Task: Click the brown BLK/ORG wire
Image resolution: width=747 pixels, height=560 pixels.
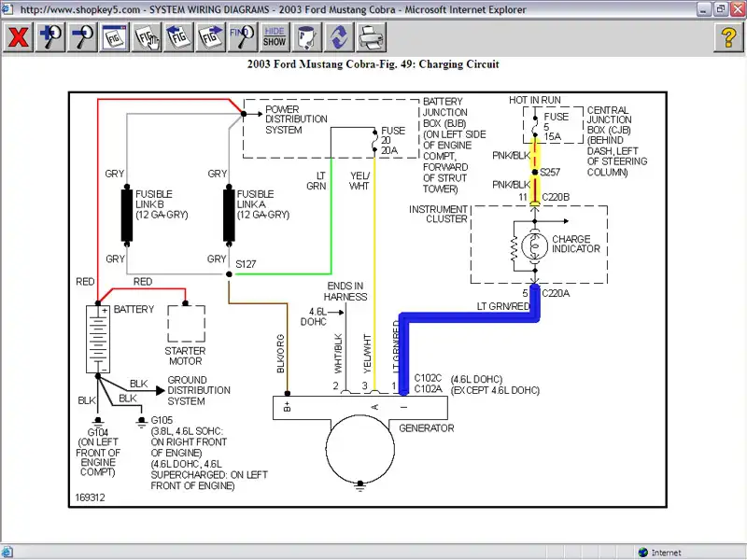Action: (288, 347)
